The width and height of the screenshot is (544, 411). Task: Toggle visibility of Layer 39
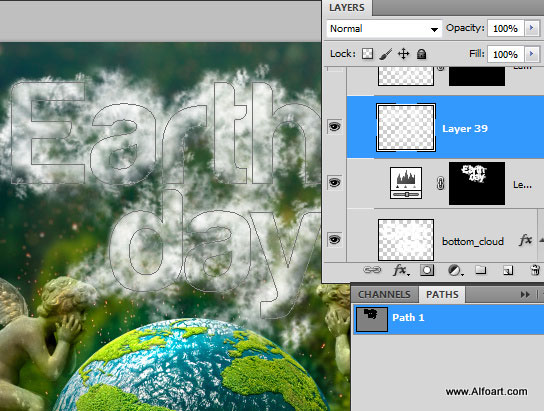[x=334, y=127]
